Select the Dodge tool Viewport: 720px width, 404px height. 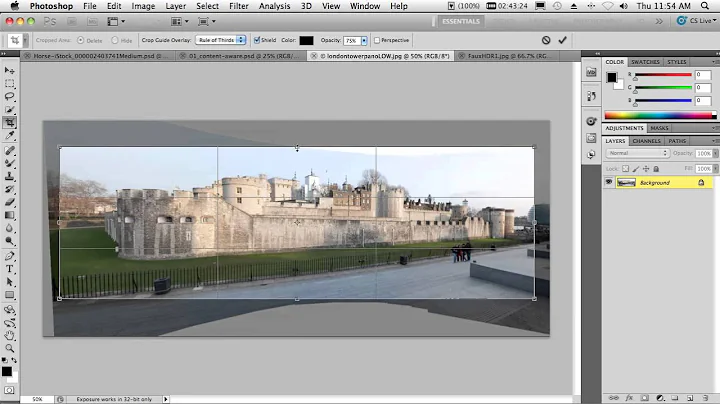coord(9,241)
